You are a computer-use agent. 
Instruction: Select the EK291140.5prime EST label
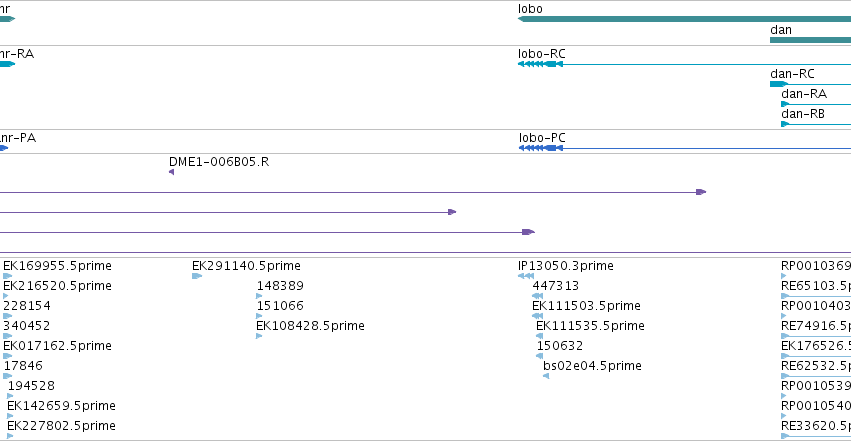(x=246, y=266)
